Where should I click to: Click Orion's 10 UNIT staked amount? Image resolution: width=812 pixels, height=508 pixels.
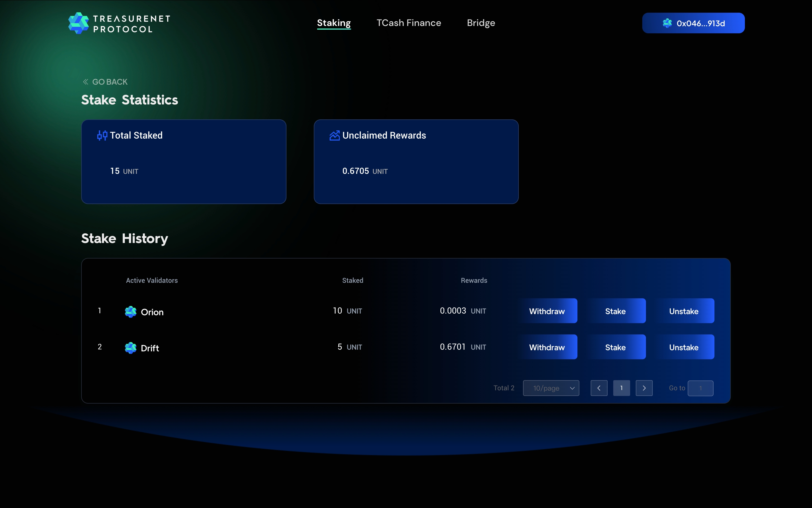(347, 311)
